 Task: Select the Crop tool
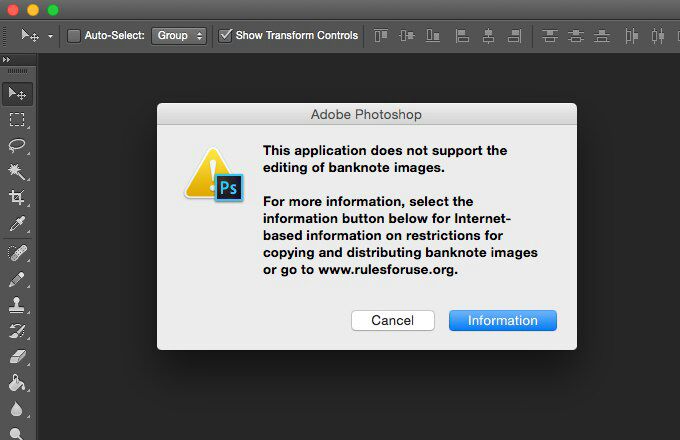tap(17, 198)
